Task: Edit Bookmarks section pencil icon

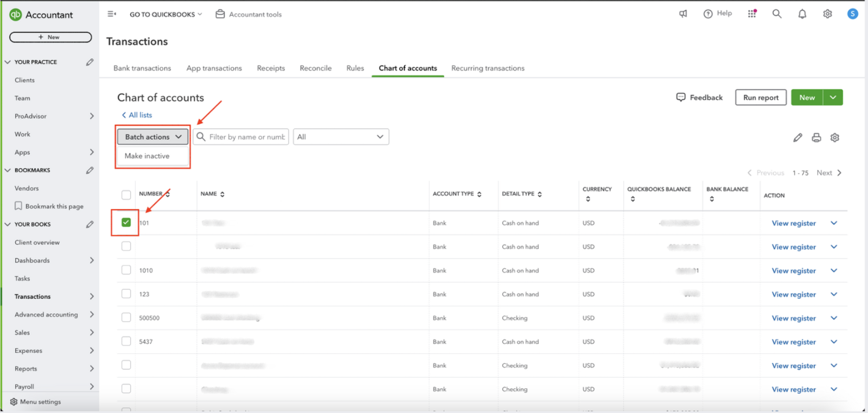Action: pyautogui.click(x=90, y=170)
